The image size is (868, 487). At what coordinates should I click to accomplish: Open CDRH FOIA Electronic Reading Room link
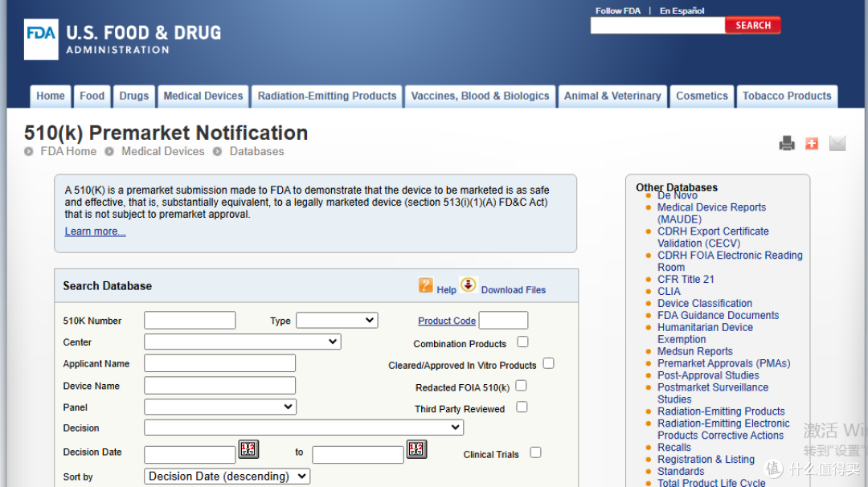[x=730, y=260]
